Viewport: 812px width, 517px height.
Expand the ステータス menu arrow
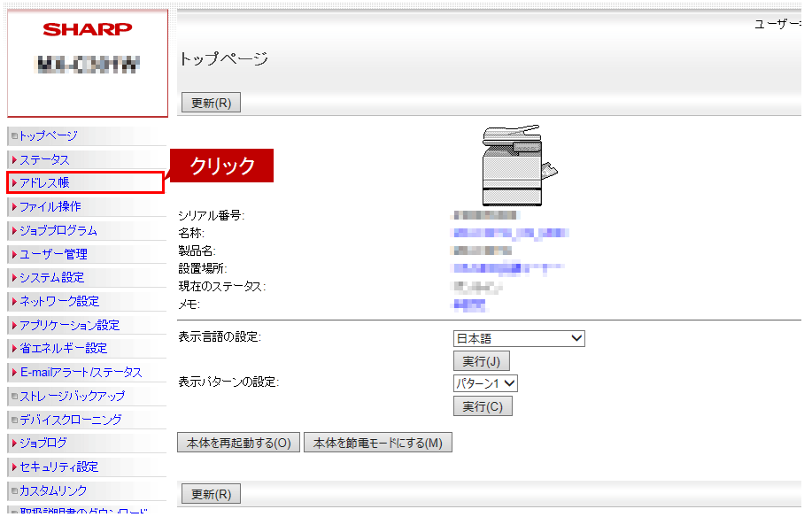pos(14,160)
